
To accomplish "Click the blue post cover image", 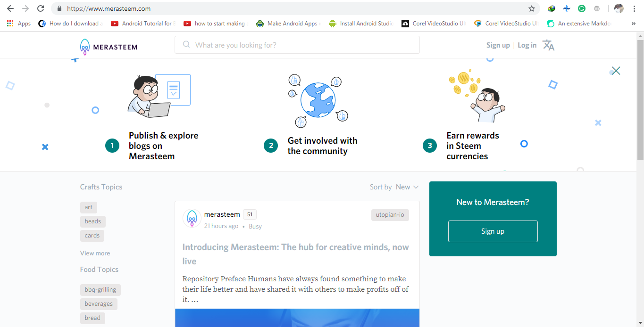I will [297, 318].
